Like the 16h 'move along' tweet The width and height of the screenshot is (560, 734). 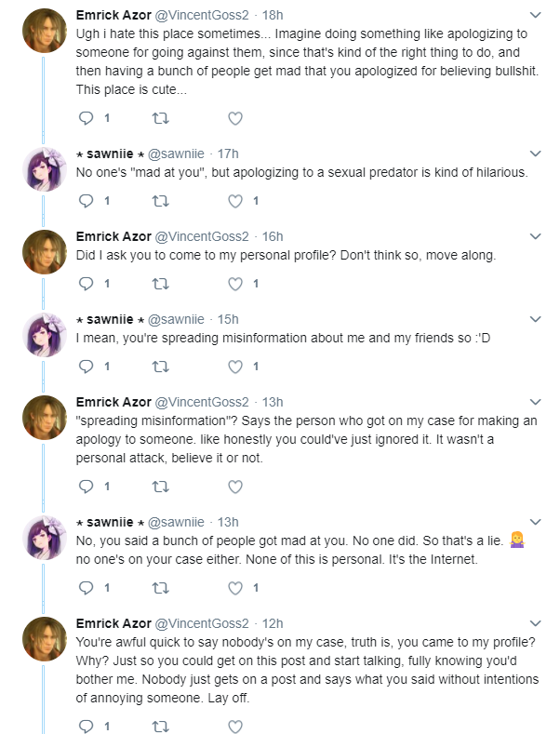235,284
